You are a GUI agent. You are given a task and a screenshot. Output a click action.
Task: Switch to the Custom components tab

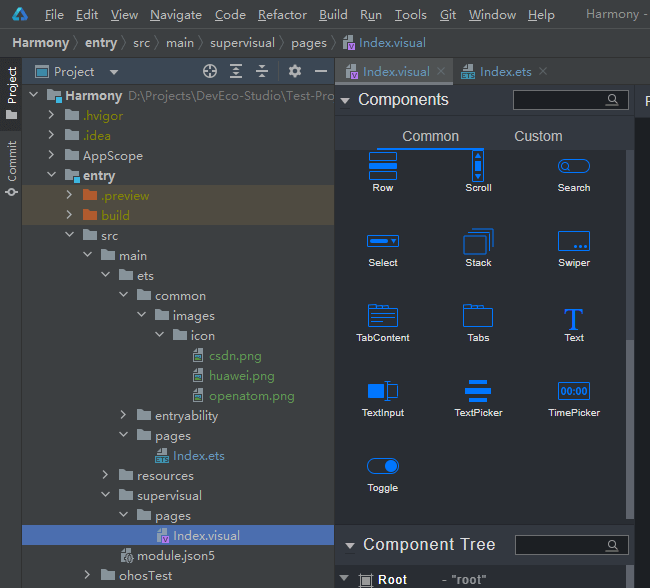pos(538,136)
